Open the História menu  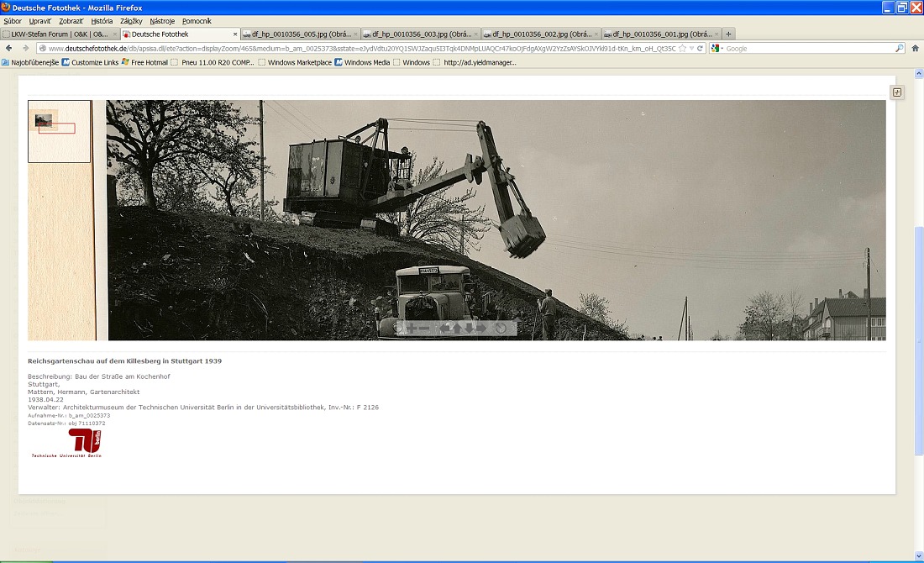(x=101, y=20)
